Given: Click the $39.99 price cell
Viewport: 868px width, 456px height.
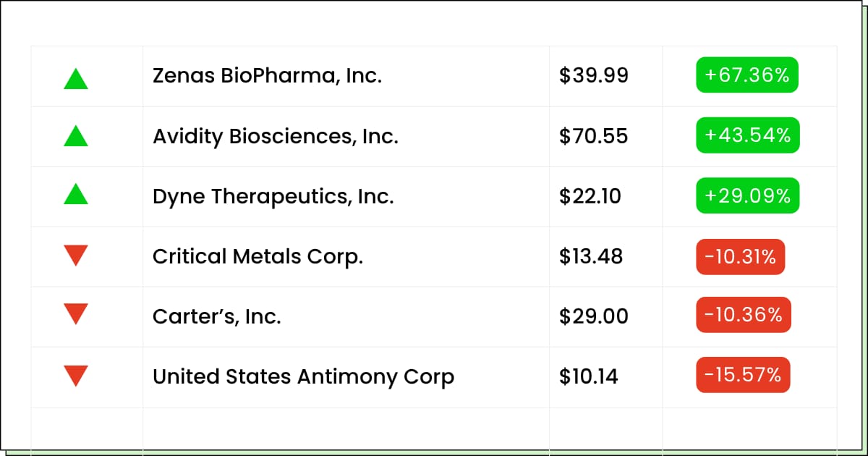Looking at the screenshot, I should coord(594,75).
